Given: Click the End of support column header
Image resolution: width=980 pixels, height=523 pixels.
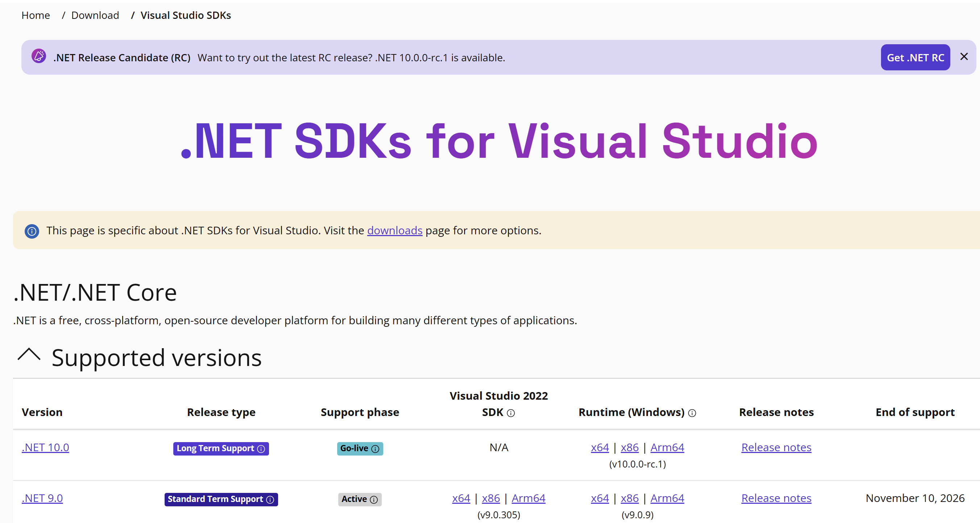Looking at the screenshot, I should pyautogui.click(x=915, y=412).
